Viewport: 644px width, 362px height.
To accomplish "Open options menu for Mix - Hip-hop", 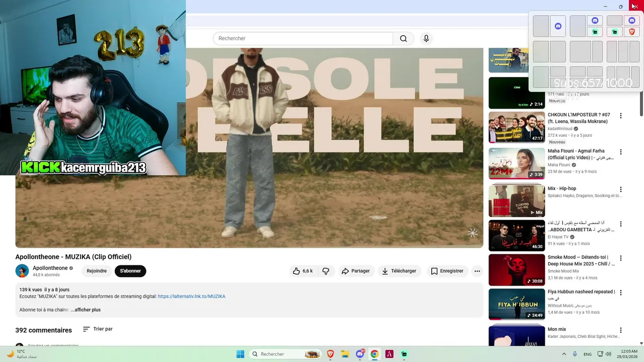I will pos(621,190).
